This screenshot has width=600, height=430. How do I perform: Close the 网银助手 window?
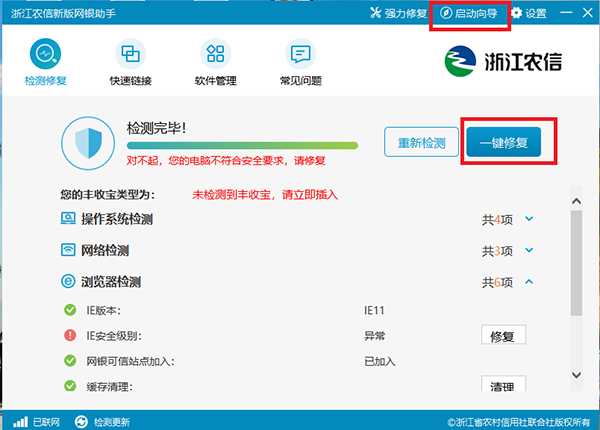(x=588, y=13)
